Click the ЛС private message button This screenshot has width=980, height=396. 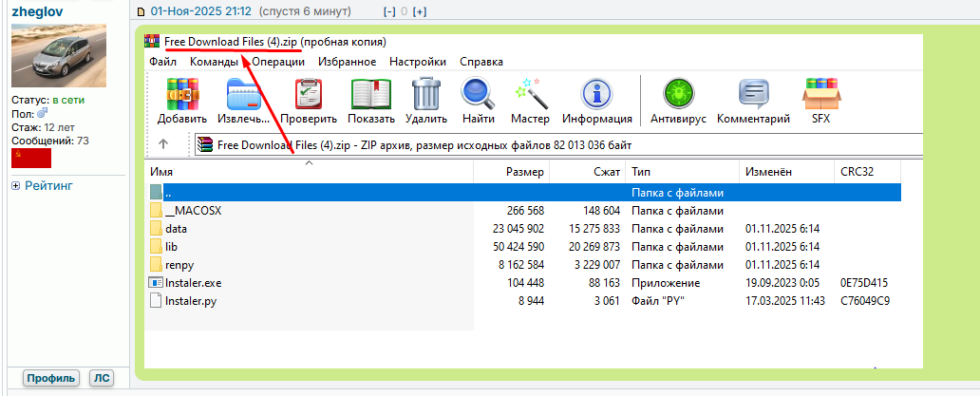coord(101,378)
